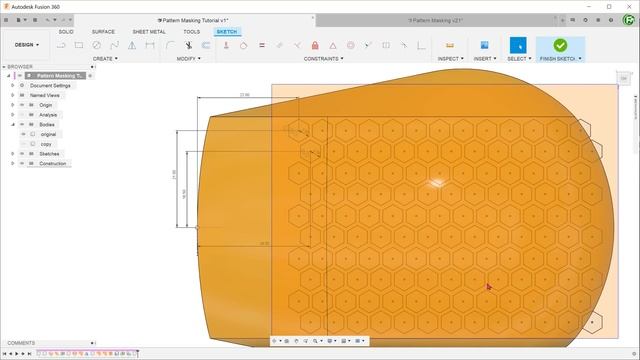
Task: Switch to Pattern Masking v21 document tab
Action: [435, 20]
